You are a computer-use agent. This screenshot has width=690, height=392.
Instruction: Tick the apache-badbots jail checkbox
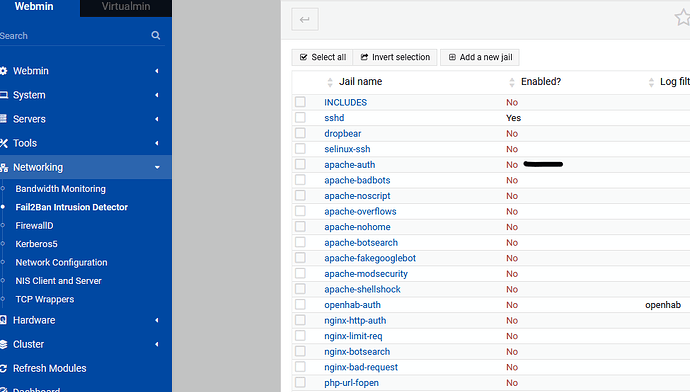(x=301, y=180)
